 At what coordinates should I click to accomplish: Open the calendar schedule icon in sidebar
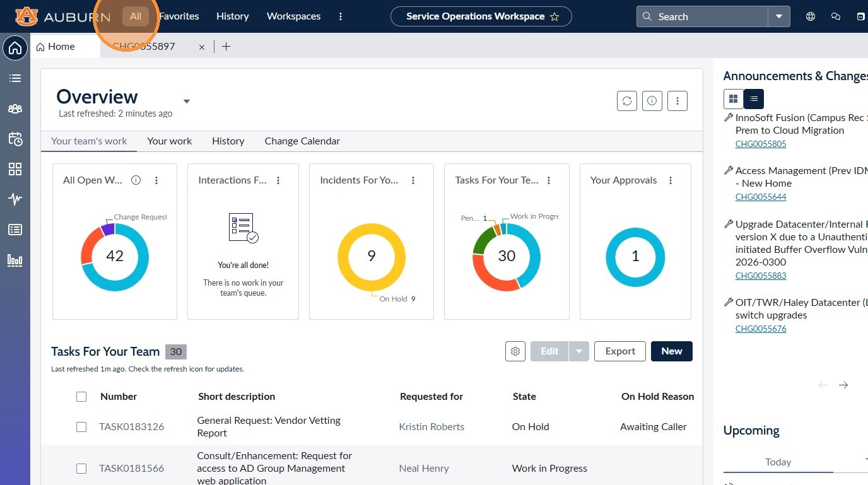(15, 139)
